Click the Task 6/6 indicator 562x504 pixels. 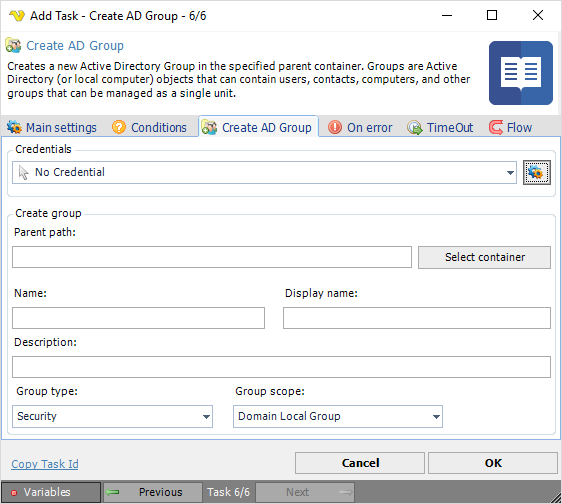tap(228, 492)
